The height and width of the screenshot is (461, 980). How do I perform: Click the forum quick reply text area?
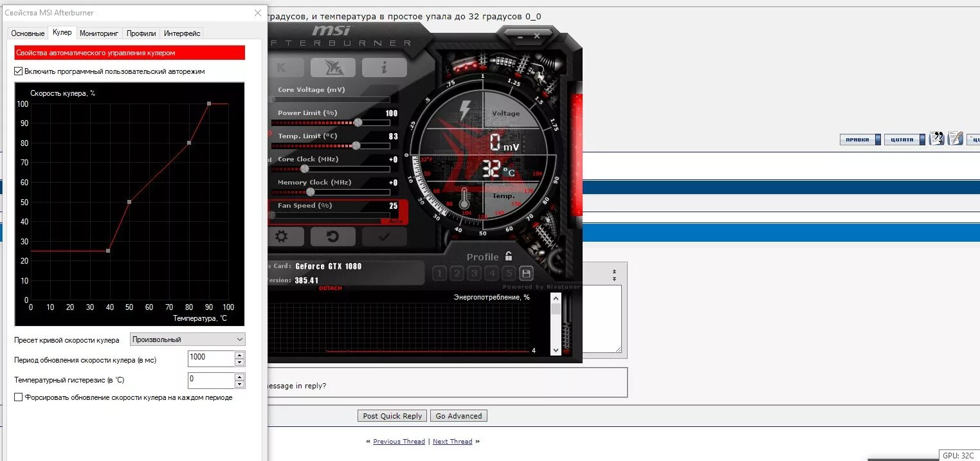(x=601, y=319)
